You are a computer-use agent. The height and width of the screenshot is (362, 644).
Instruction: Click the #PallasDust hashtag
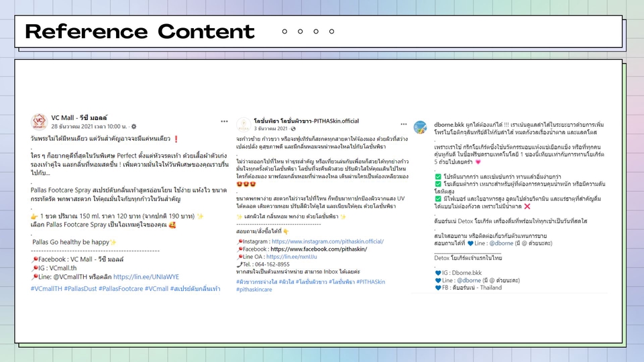point(80,289)
